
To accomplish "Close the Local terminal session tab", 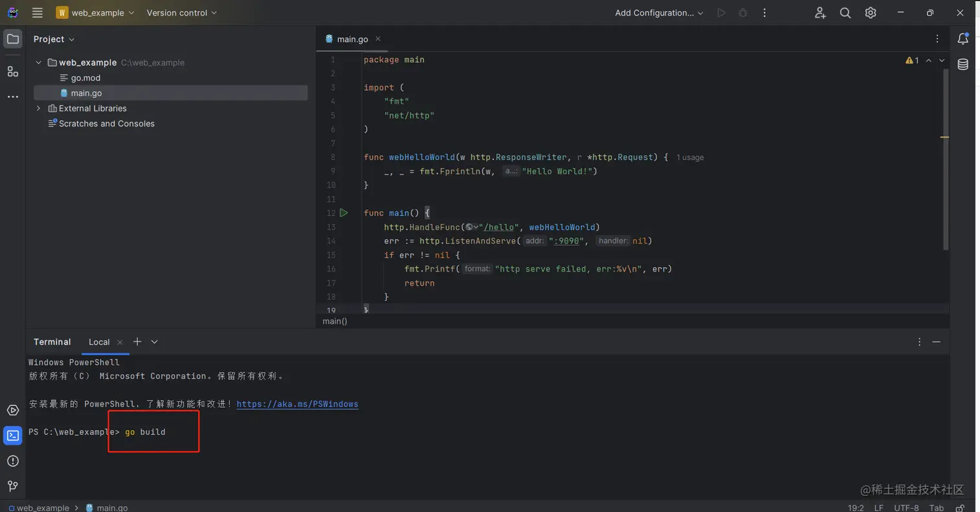I will [x=120, y=342].
